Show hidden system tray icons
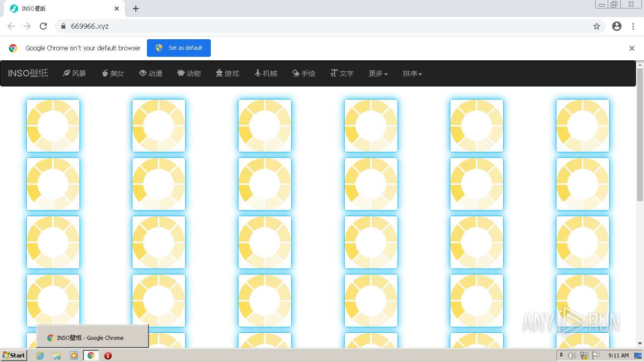This screenshot has width=644, height=362. click(561, 355)
